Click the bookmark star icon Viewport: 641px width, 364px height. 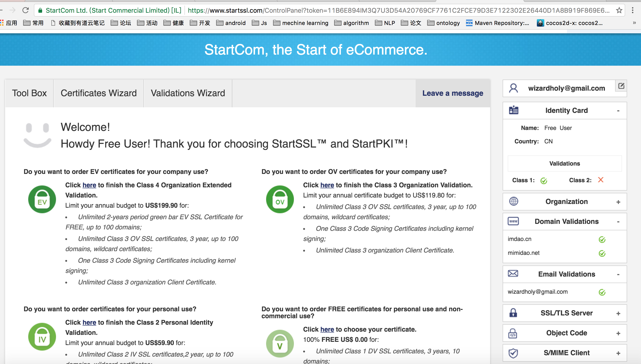(619, 10)
